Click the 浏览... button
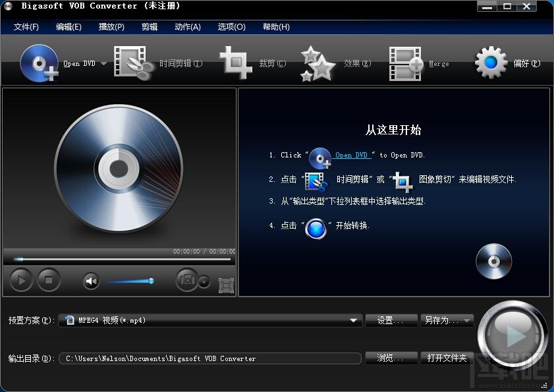The width and height of the screenshot is (554, 392). tap(391, 358)
